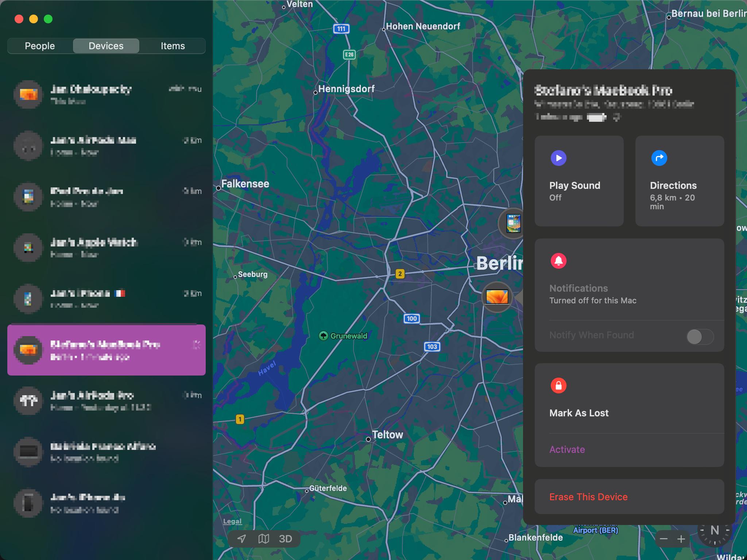This screenshot has height=560, width=747.
Task: Click the Havel river label
Action: click(267, 369)
